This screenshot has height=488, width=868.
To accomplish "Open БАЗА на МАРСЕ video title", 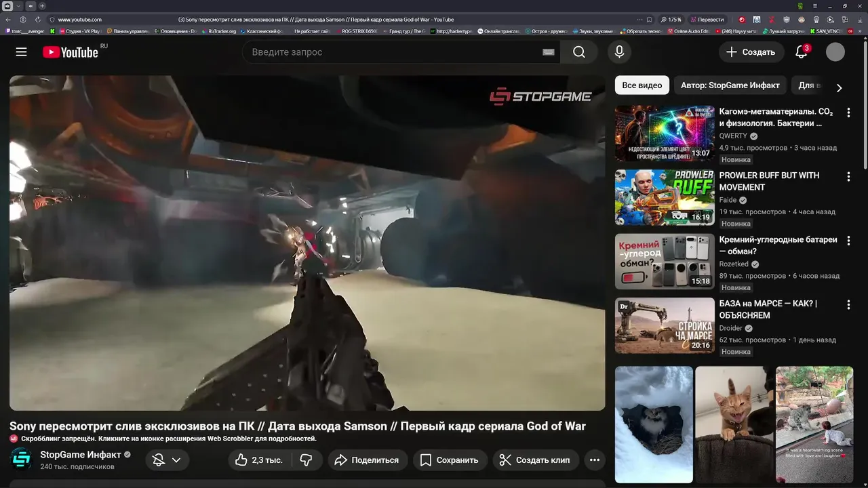I will click(768, 310).
